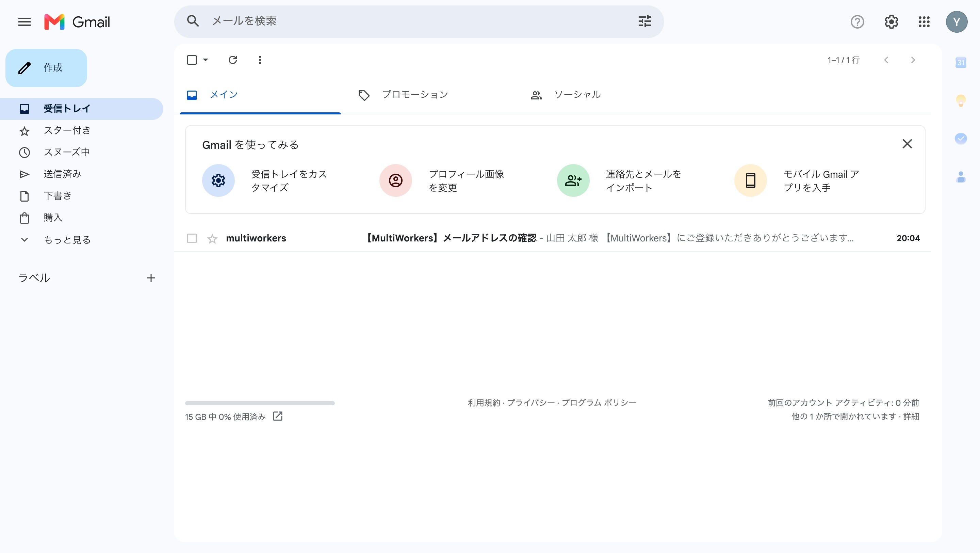Open Google Keep lightbulb icon
Screen dimensions: 980x553
(961, 100)
